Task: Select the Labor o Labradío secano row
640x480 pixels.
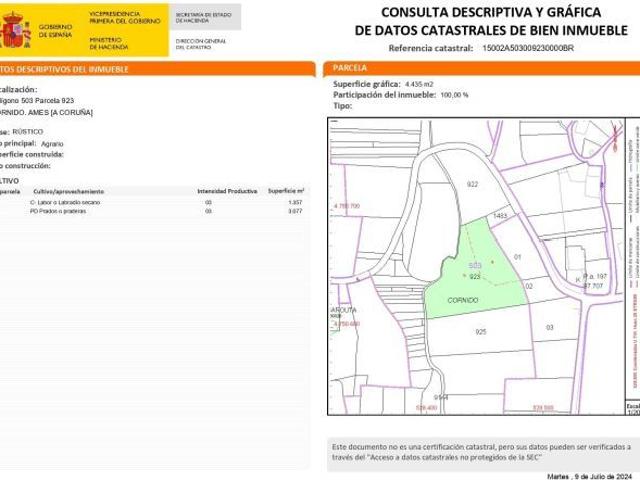Action: [x=66, y=202]
